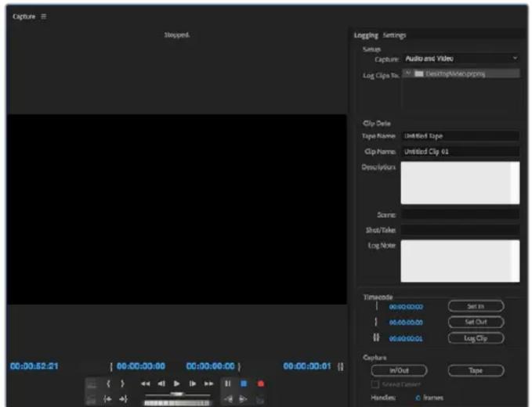
Task: Click the Handles frames value
Action: (418, 398)
